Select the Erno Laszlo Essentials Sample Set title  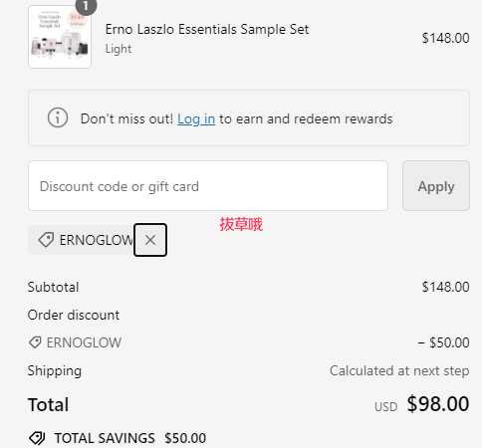pos(207,29)
